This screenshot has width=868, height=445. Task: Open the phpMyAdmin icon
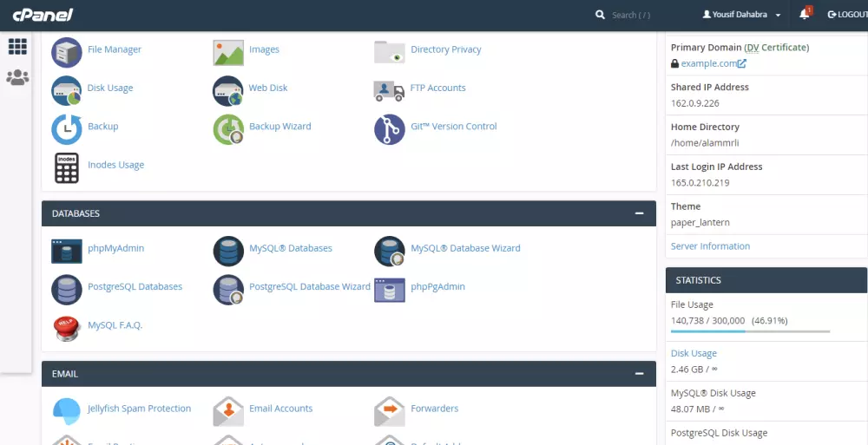tap(67, 252)
